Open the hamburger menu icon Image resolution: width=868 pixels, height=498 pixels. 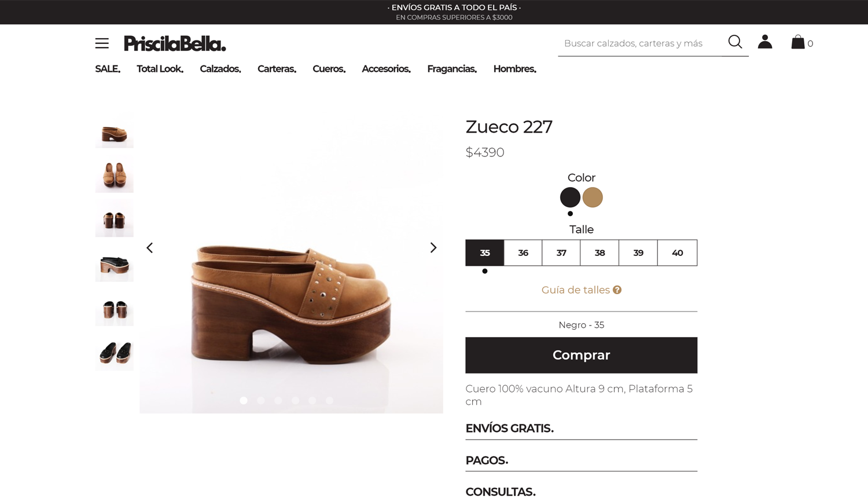click(102, 43)
